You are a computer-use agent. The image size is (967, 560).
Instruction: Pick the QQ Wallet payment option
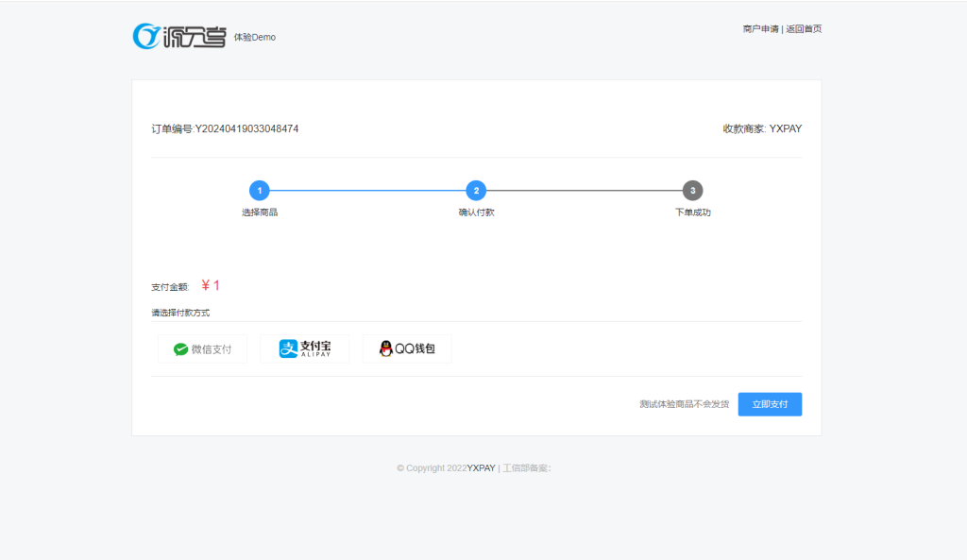[x=407, y=348]
